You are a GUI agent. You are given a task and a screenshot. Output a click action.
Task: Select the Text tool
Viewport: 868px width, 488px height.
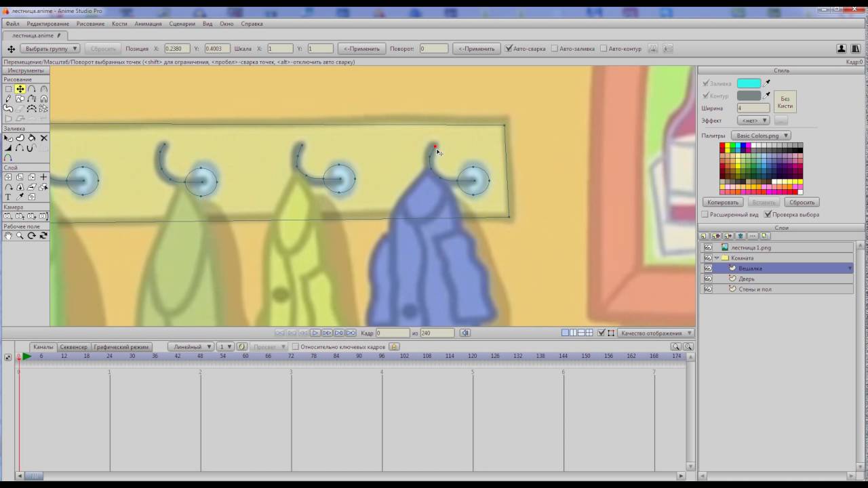pos(8,197)
